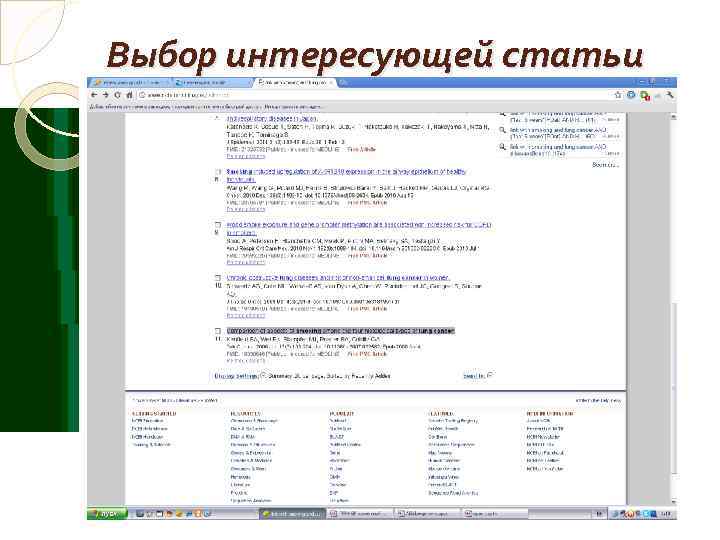
Task: Tick the checkbox for result number 11
Action: 218,331
